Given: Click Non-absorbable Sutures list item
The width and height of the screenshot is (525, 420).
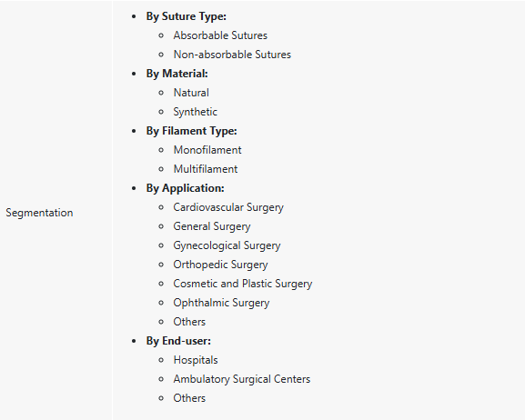Looking at the screenshot, I should pos(232,55).
